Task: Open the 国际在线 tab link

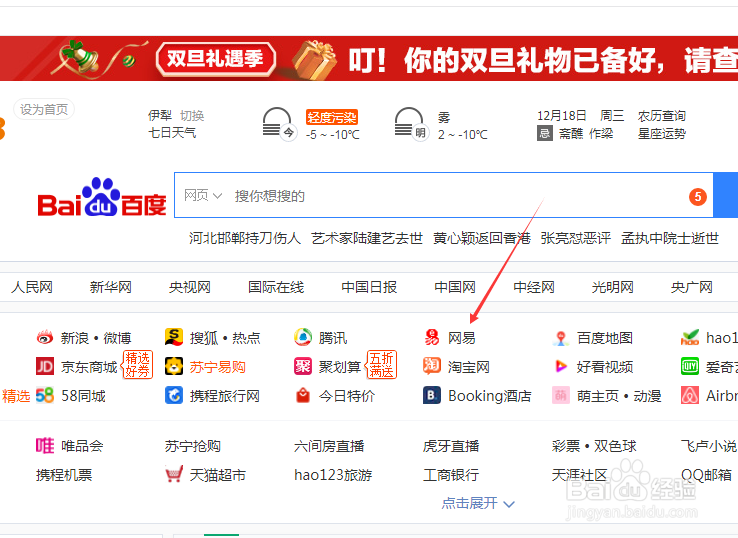Action: pyautogui.click(x=276, y=287)
